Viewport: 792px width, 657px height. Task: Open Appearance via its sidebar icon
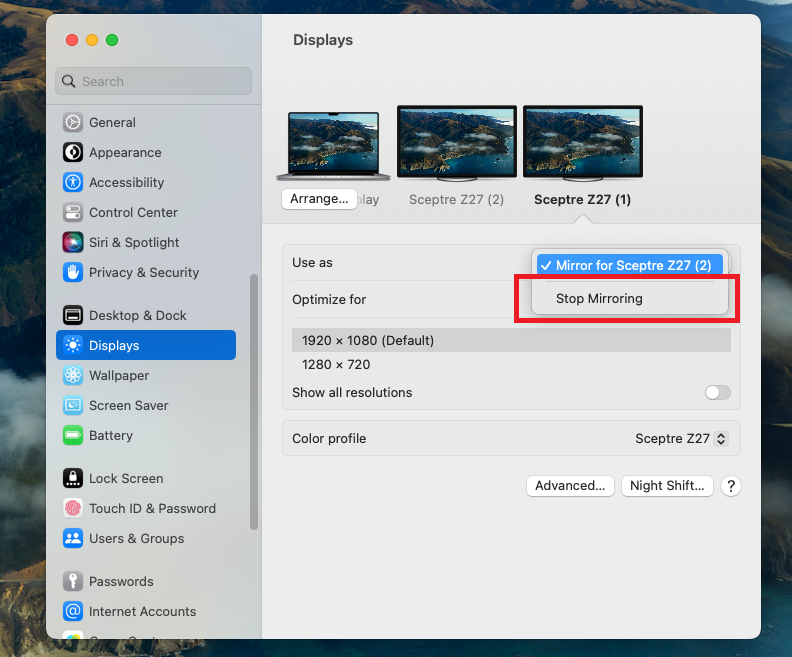(73, 152)
